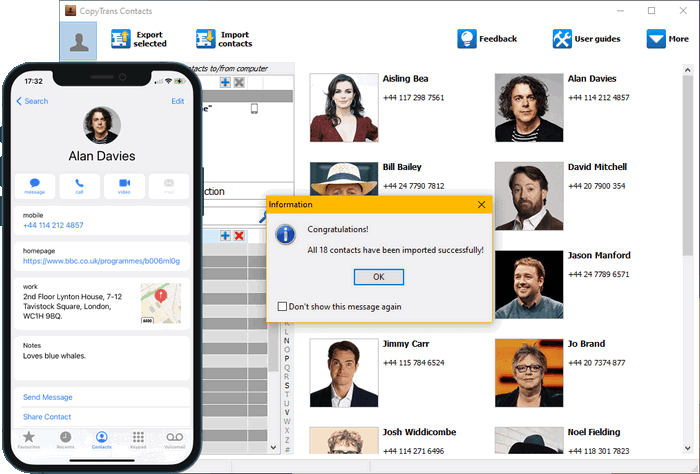Screen dimensions: 700x474
Task: Click the phone device icon in list
Action: [254, 108]
